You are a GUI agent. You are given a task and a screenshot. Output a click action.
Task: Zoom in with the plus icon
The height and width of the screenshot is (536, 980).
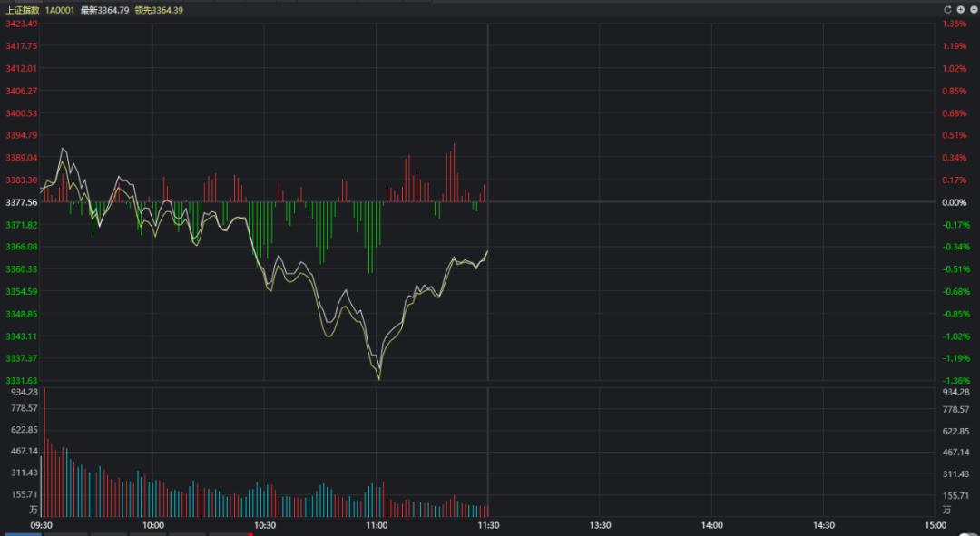pos(961,10)
